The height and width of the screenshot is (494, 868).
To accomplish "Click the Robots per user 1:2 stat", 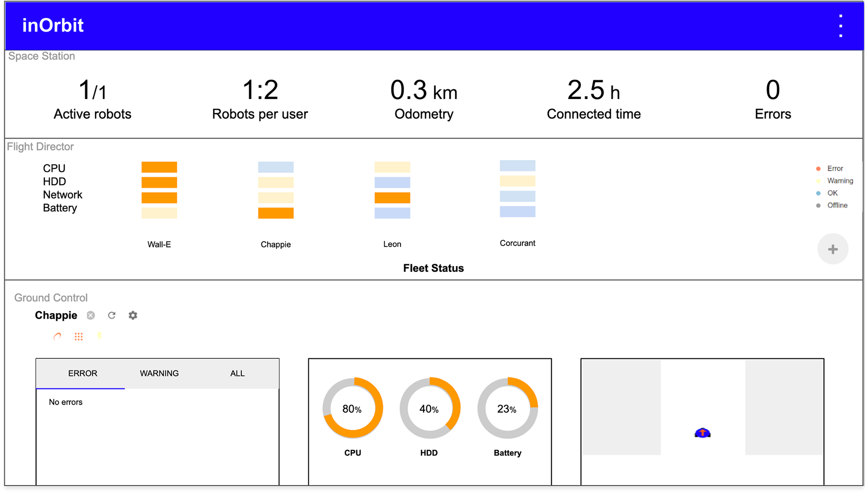I will [260, 99].
